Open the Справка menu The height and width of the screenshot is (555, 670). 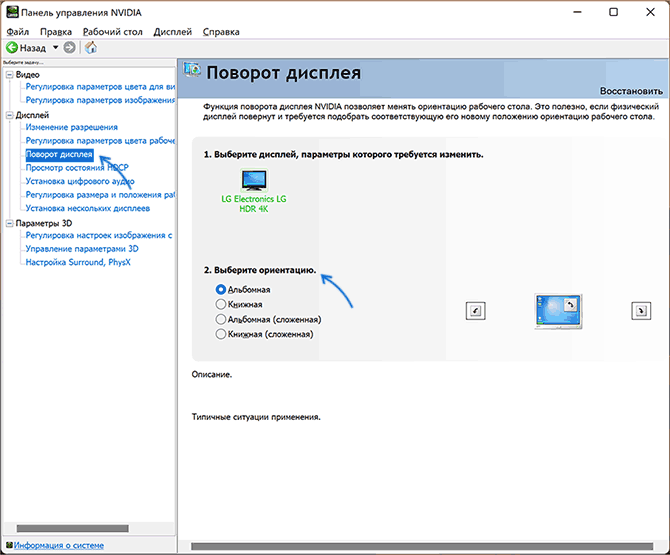coord(221,32)
